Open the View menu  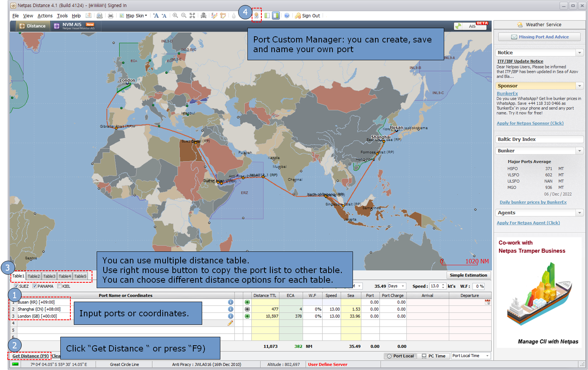[x=28, y=16]
